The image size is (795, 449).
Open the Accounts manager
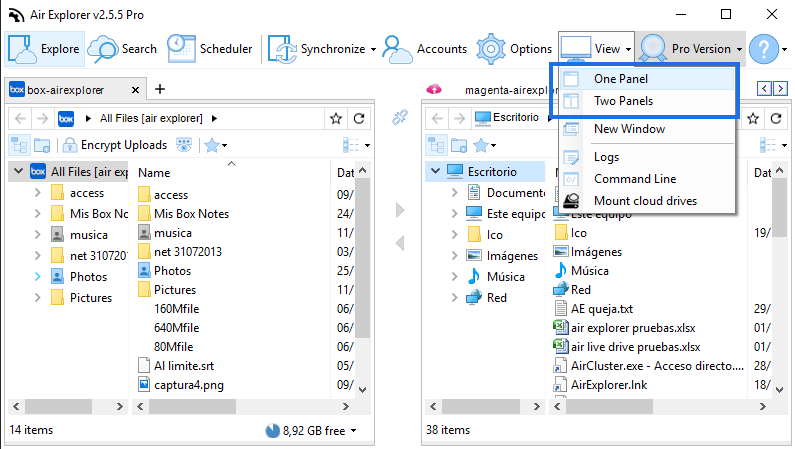click(425, 49)
